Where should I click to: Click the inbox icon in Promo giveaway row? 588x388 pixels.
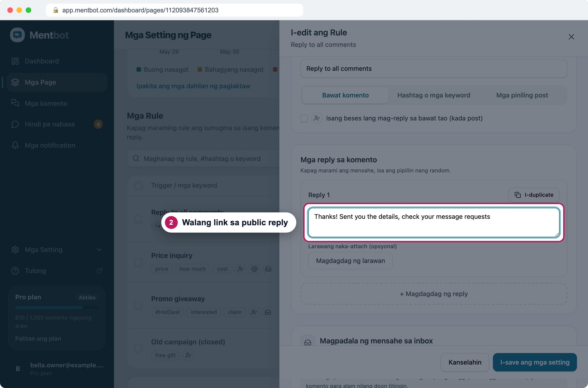point(268,312)
